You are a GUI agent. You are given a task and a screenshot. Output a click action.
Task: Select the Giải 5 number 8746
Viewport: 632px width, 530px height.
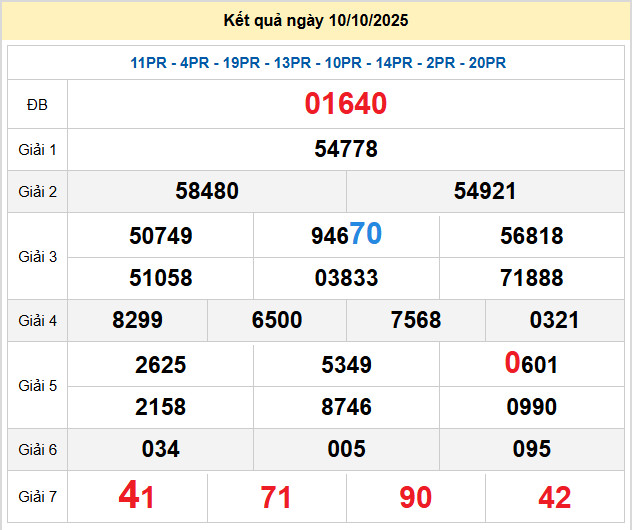pos(346,407)
